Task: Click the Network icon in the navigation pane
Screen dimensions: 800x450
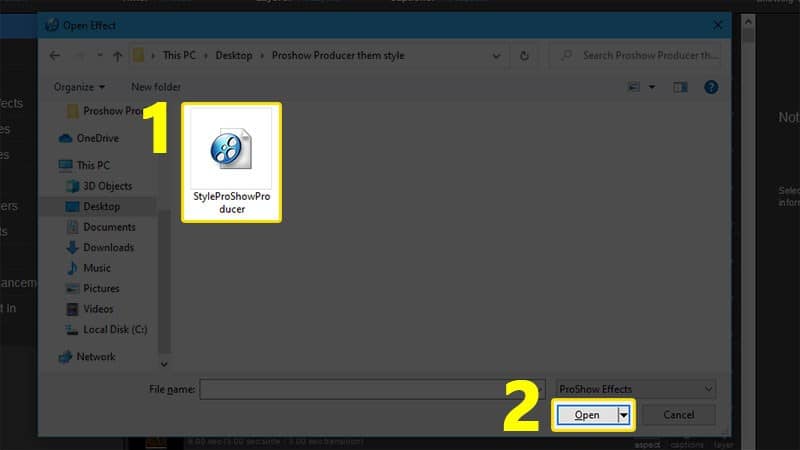Action: click(x=65, y=357)
